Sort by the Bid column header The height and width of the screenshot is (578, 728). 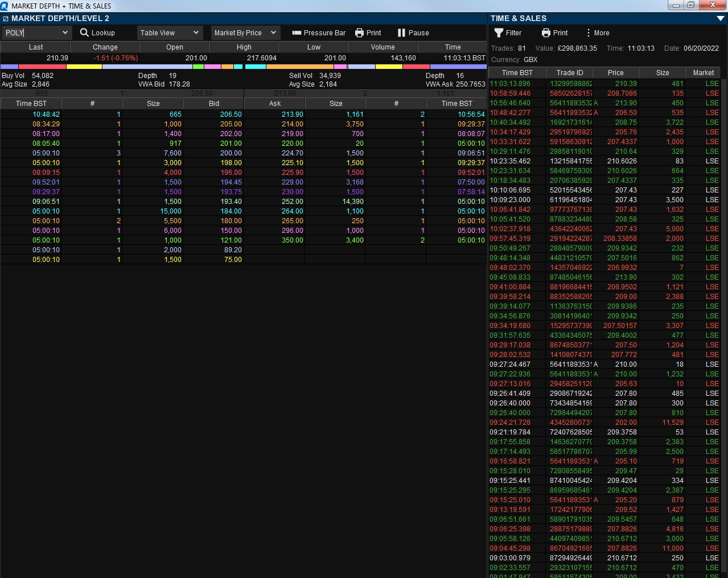click(x=214, y=104)
